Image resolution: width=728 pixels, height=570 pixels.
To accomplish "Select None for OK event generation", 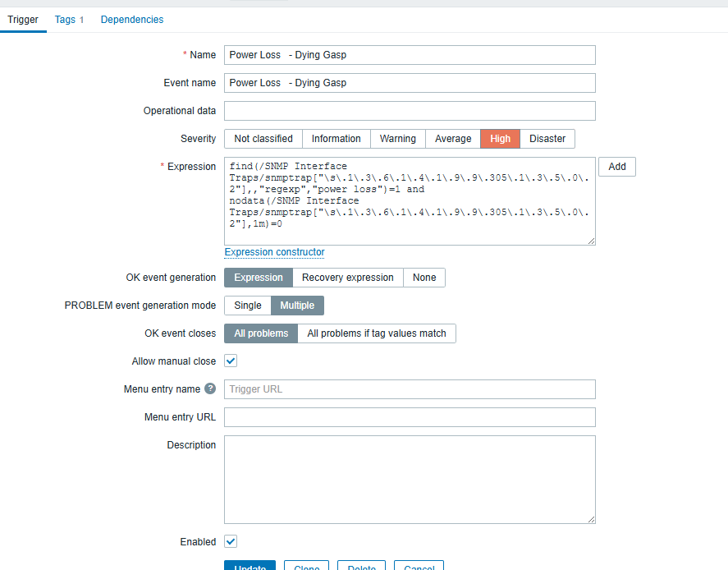I will tap(424, 278).
